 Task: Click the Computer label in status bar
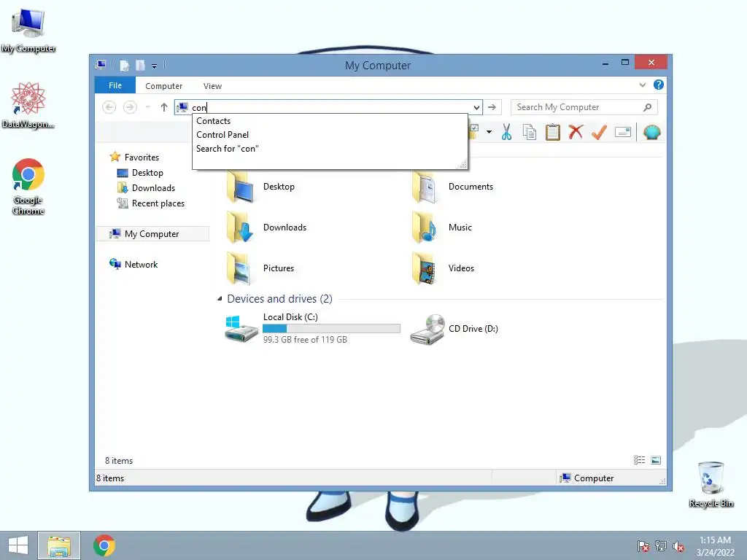pyautogui.click(x=593, y=478)
